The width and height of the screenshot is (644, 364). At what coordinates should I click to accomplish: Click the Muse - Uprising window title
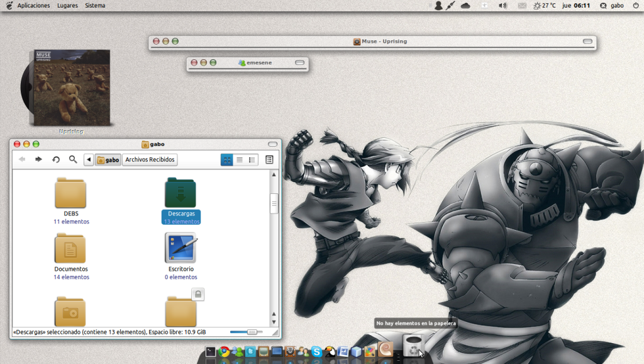pyautogui.click(x=384, y=41)
